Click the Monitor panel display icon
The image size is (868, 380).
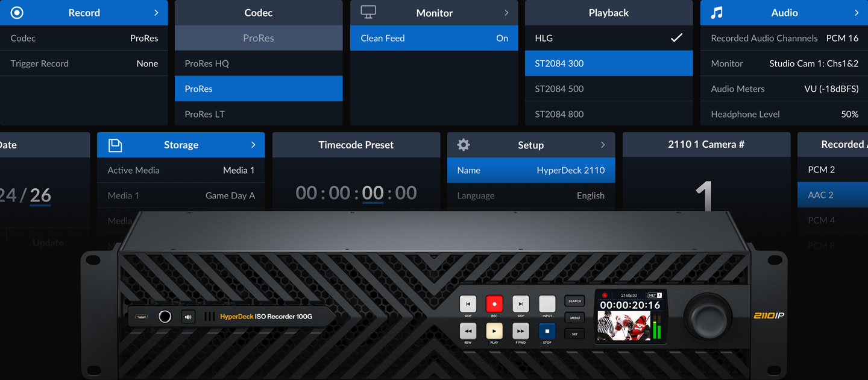pyautogui.click(x=368, y=11)
